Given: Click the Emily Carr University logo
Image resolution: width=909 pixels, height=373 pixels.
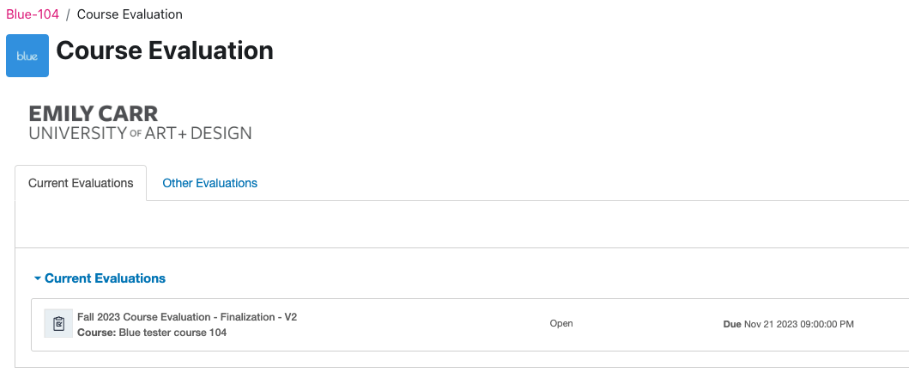Looking at the screenshot, I should tap(140, 123).
